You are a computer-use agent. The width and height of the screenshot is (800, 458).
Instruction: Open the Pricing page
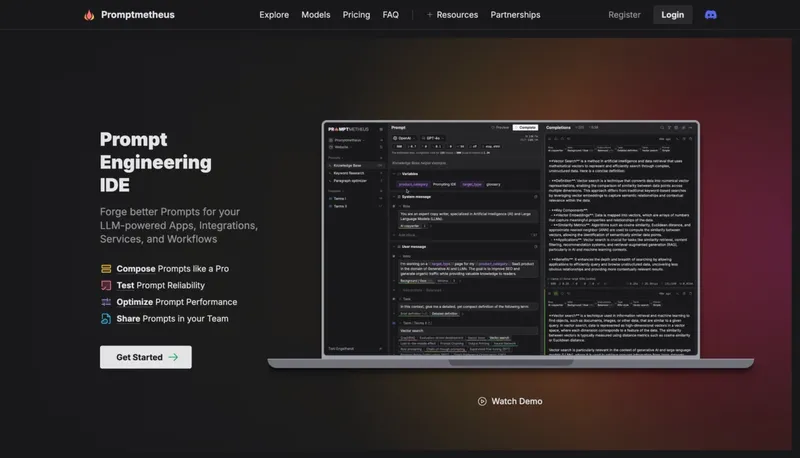356,15
